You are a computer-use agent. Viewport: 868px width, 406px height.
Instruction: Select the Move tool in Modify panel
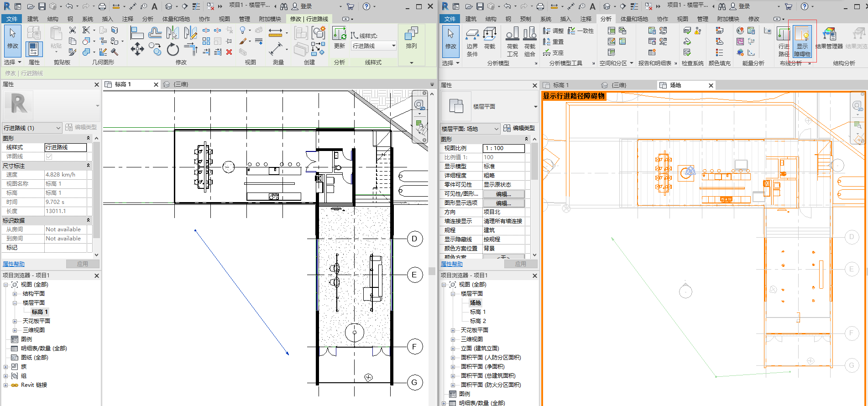point(137,49)
